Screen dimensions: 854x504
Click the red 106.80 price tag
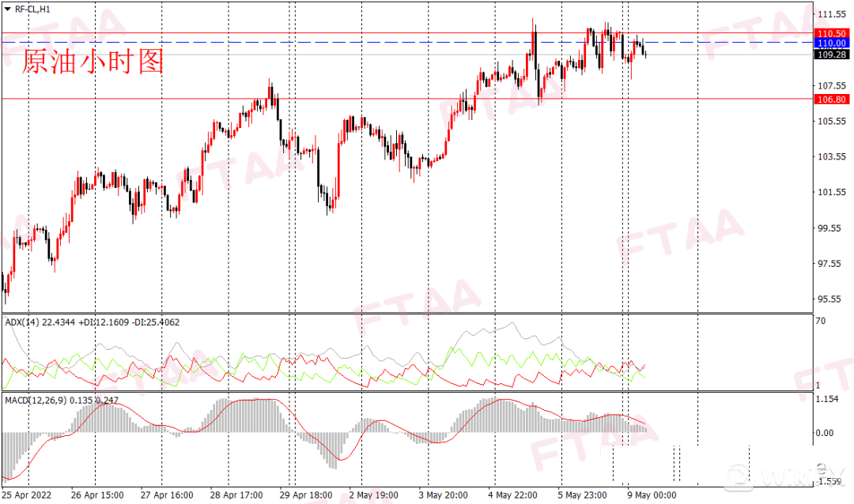832,100
